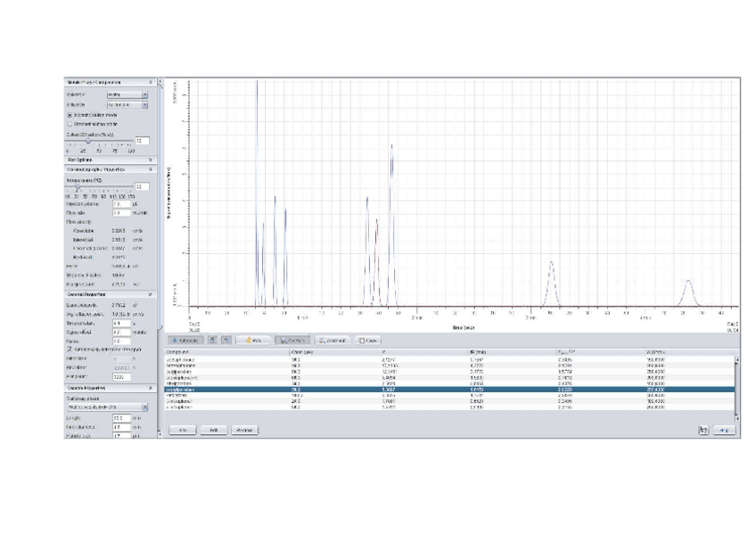The height and width of the screenshot is (534, 756).
Task: Select Isocratic elution mode
Action: pyautogui.click(x=70, y=115)
